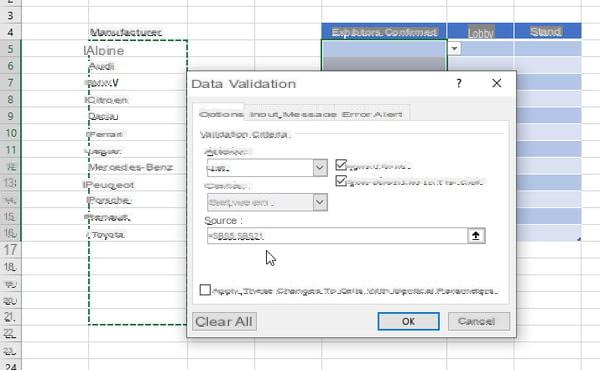Click the OK button

click(x=408, y=321)
